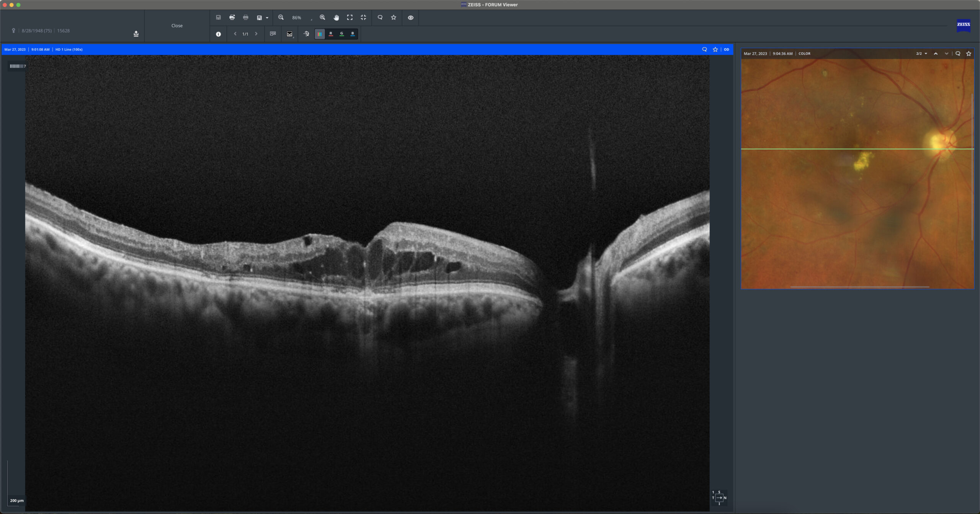Click the print and export icon

[232, 18]
